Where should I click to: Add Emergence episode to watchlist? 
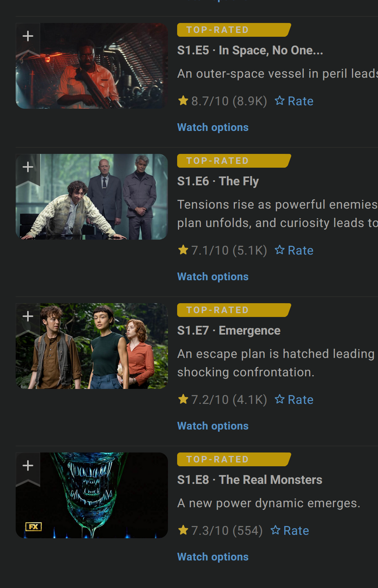(28, 318)
